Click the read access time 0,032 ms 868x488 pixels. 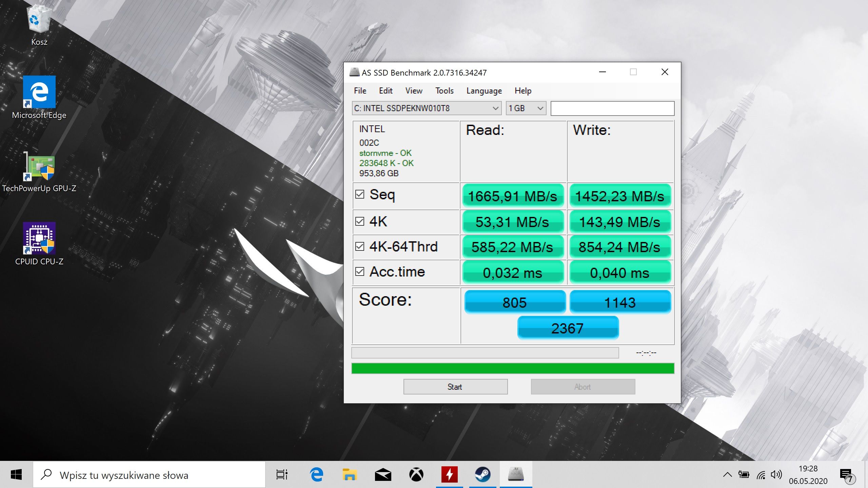click(513, 272)
